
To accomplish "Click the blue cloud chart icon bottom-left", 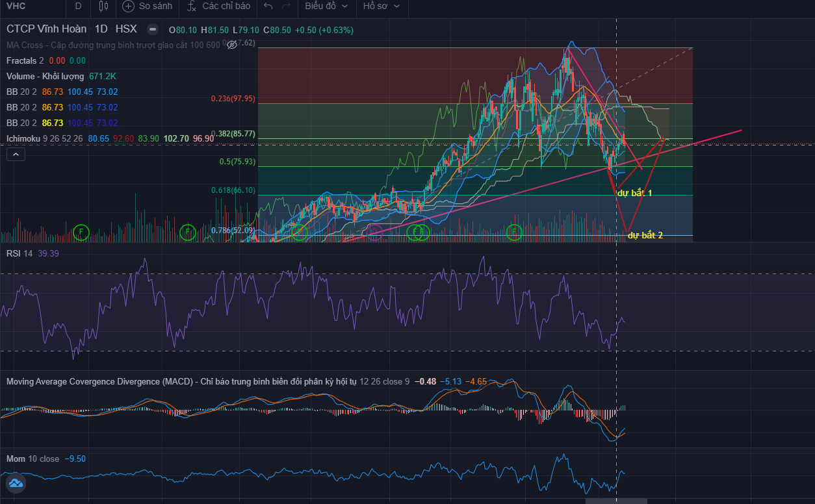I will pos(15,483).
